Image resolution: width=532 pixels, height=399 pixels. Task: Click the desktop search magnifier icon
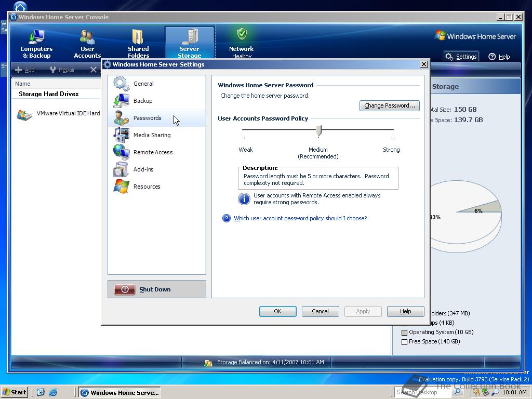pyautogui.click(x=457, y=392)
